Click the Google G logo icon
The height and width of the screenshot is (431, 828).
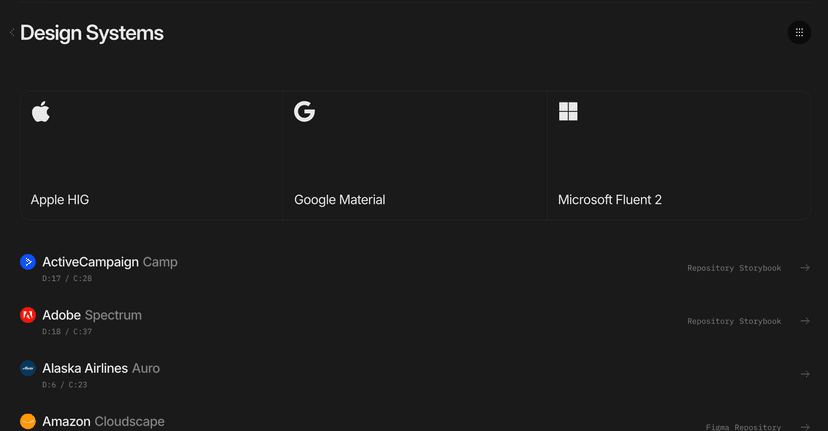tap(304, 111)
